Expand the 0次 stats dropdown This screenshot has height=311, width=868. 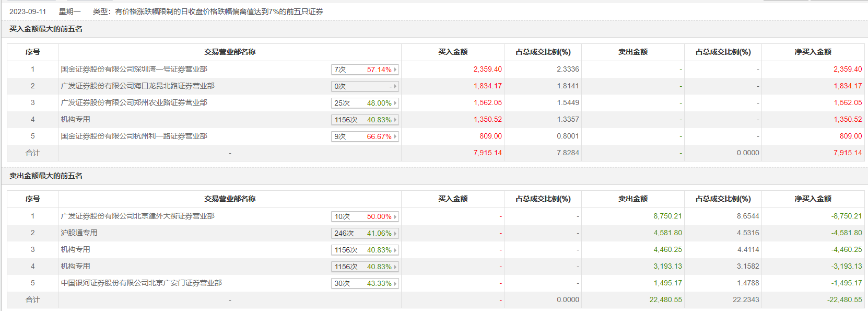365,86
